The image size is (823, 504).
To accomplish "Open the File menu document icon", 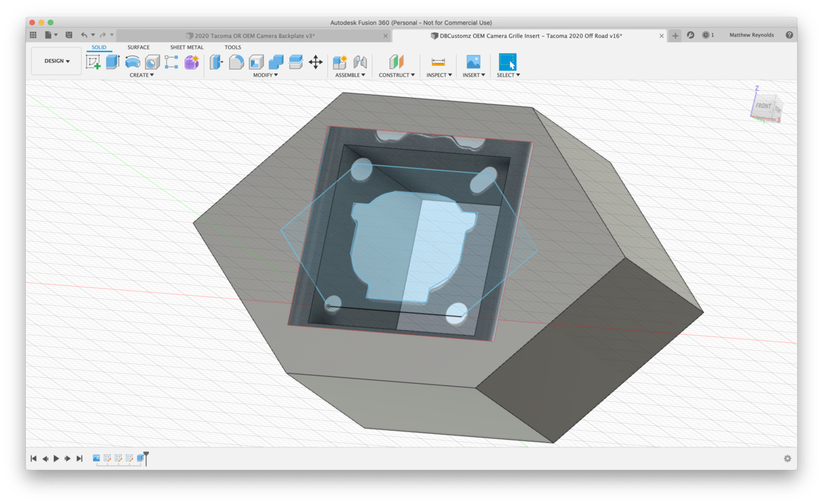I will coord(48,35).
